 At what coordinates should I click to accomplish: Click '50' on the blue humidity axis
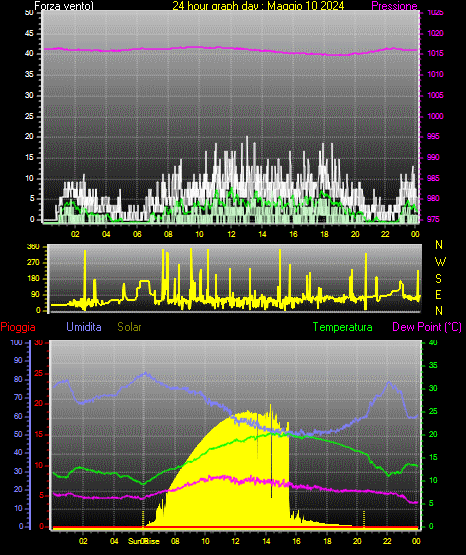pyautogui.click(x=18, y=434)
